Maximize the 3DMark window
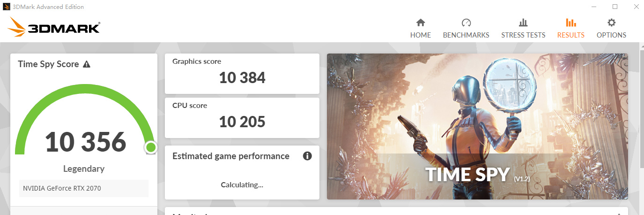 click(x=615, y=7)
